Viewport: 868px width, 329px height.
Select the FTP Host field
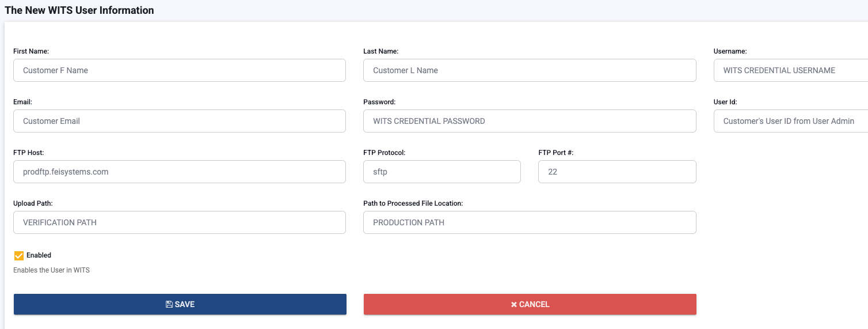click(x=180, y=172)
